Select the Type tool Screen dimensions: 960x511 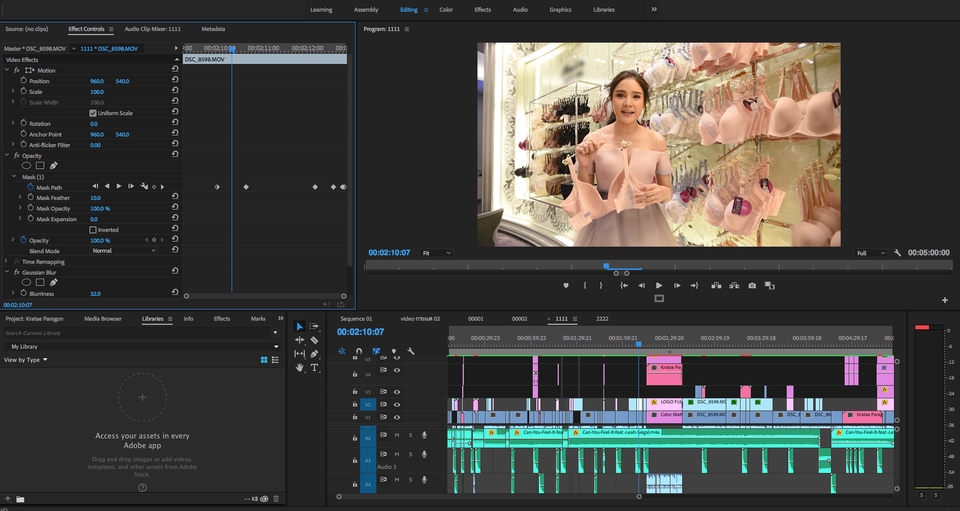click(314, 367)
